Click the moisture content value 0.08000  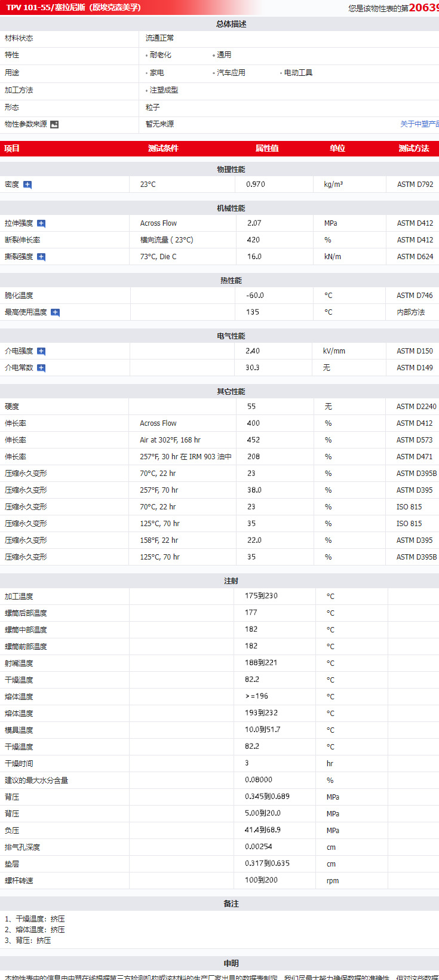259,780
